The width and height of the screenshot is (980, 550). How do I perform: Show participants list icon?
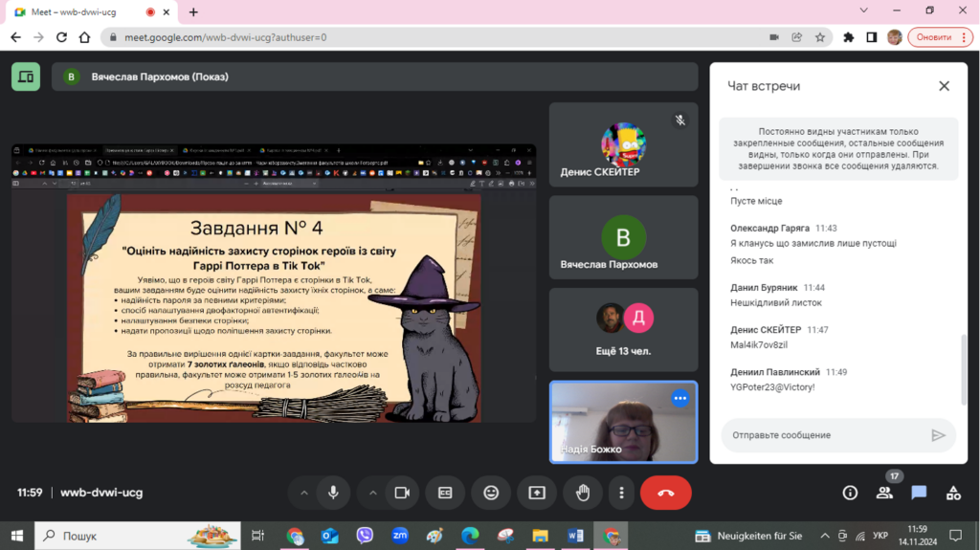pyautogui.click(x=884, y=493)
